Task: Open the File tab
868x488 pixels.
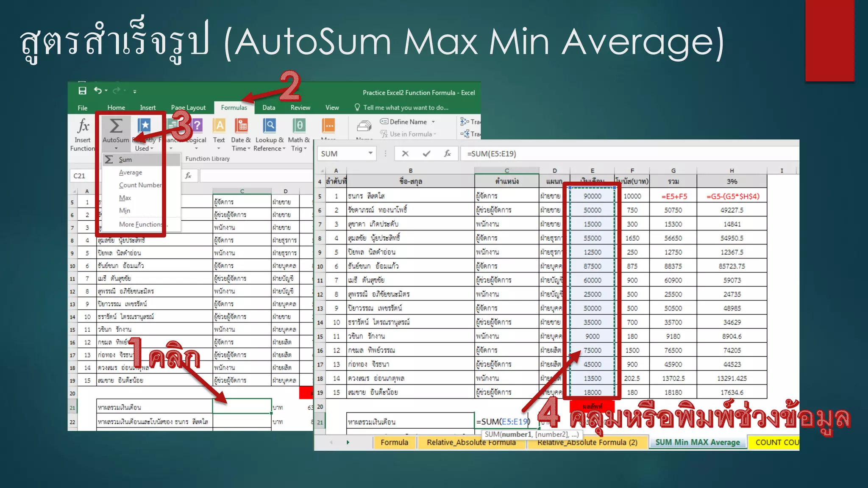Action: click(x=82, y=108)
